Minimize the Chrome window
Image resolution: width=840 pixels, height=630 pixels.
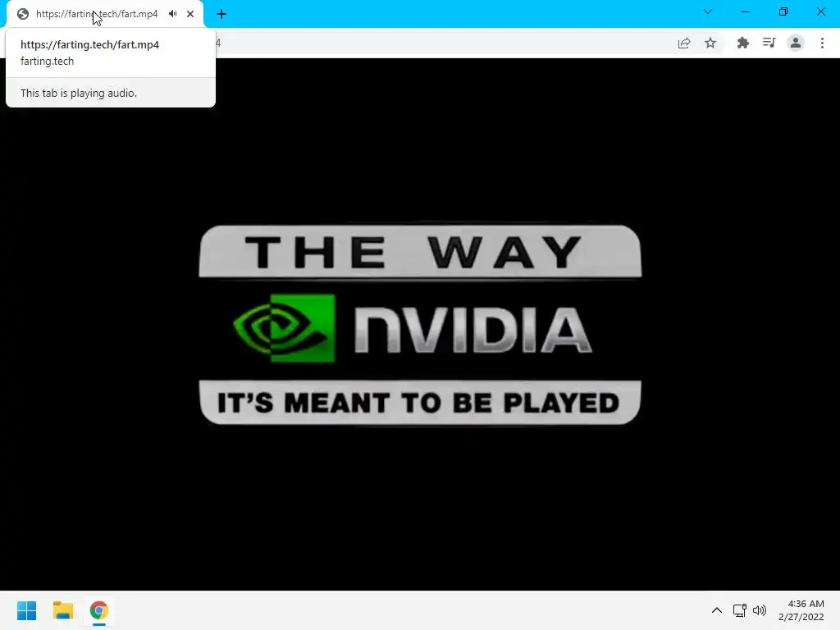(x=745, y=11)
